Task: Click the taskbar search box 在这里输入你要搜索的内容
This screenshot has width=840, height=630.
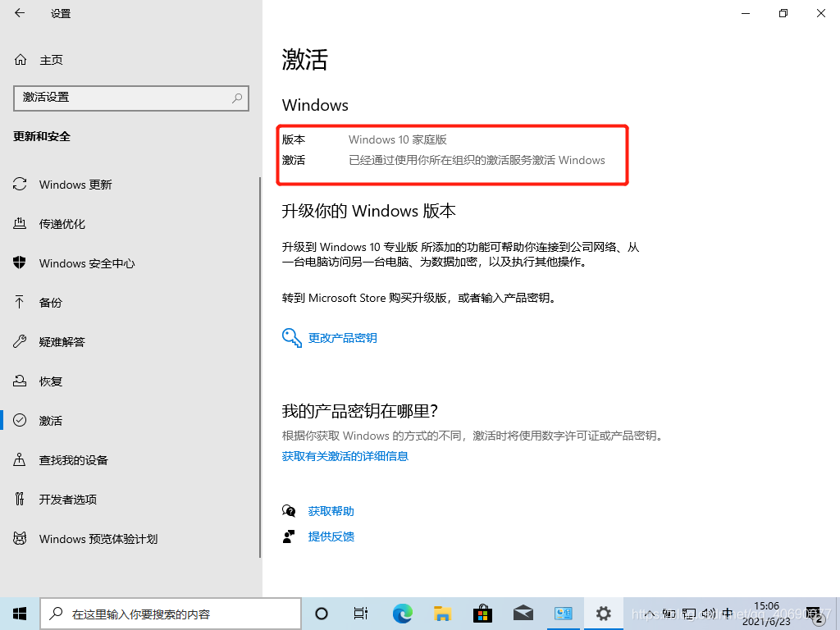Action: tap(171, 614)
